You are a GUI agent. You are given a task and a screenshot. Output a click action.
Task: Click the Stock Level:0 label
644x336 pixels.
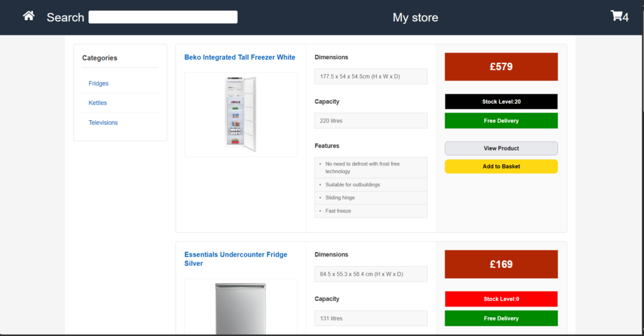coord(501,299)
